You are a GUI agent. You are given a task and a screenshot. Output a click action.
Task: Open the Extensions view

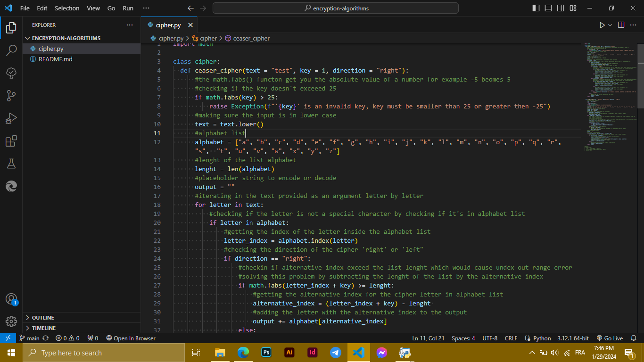pos(11,141)
